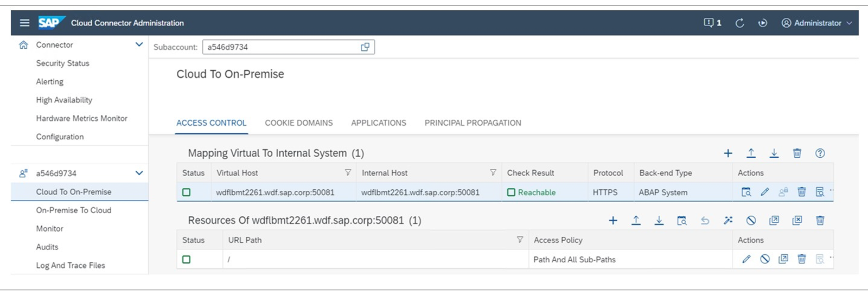Delete all resources via toolbar trash icon

820,221
